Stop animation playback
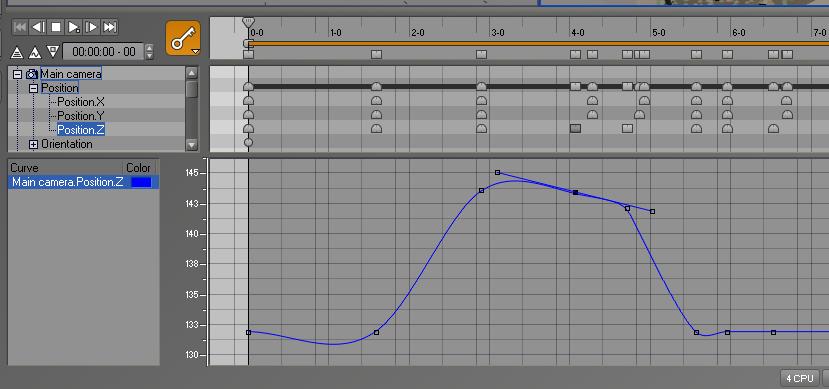The image size is (829, 389). (x=56, y=27)
